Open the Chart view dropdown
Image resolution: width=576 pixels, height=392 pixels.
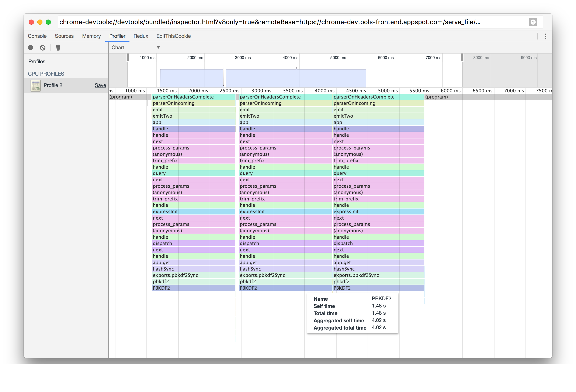[x=135, y=47]
